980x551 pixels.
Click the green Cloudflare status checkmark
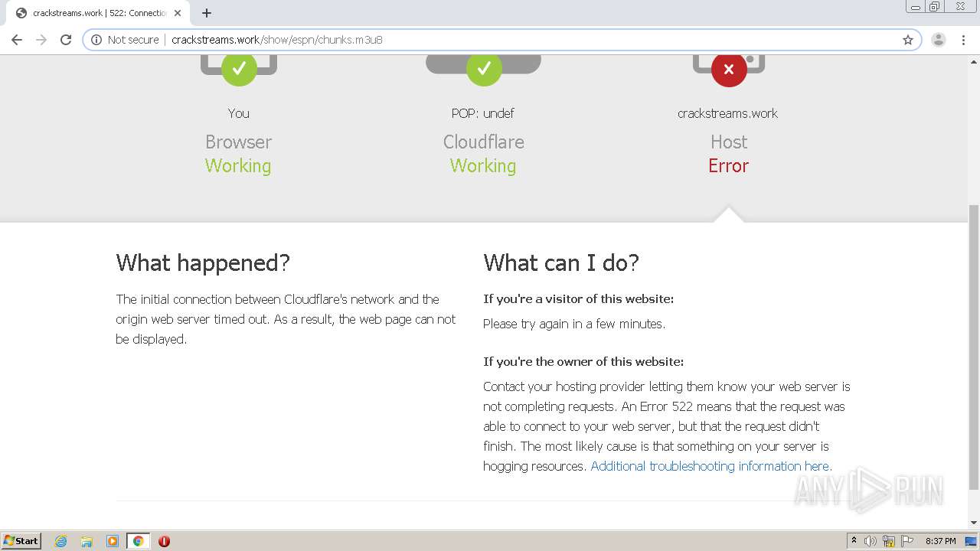coord(484,69)
